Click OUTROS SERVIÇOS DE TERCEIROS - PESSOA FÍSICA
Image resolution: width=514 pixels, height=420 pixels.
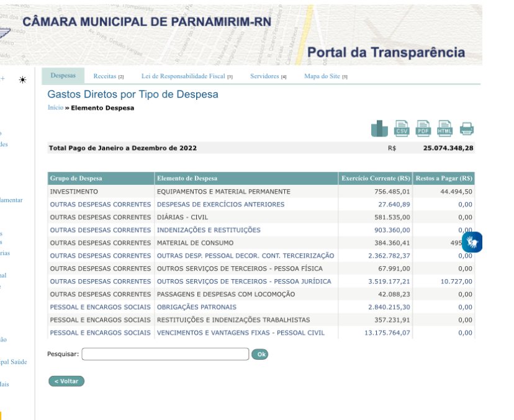coord(240,269)
